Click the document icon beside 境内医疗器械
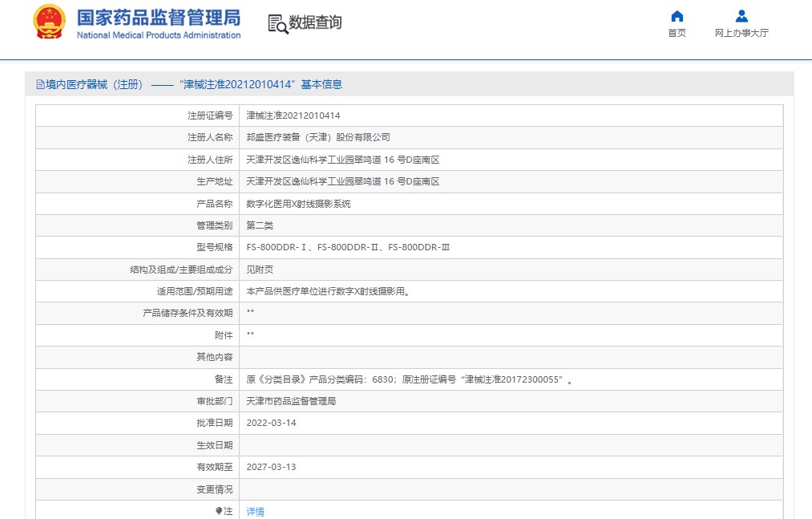Image resolution: width=812 pixels, height=519 pixels. pos(40,84)
